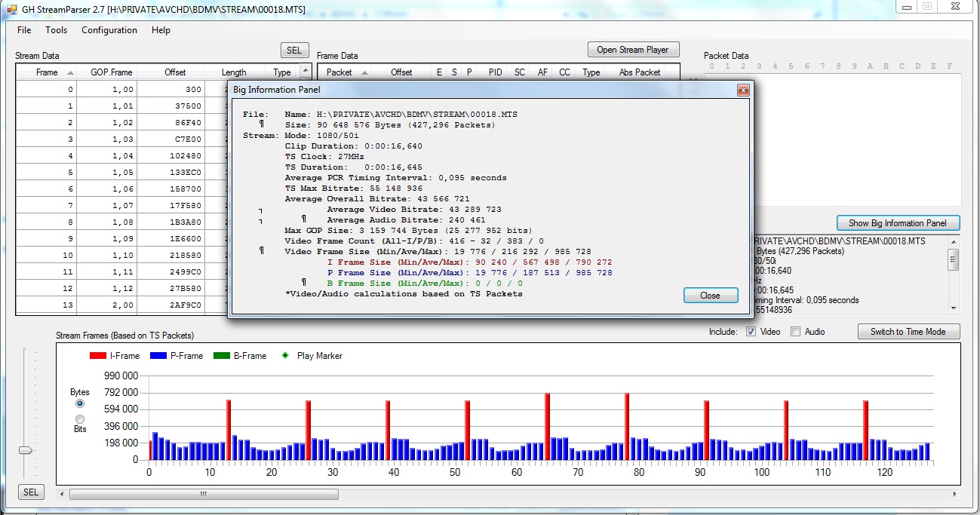Click the GH StreamParser application icon in title bar
The width and height of the screenshot is (980, 515).
pos(11,11)
